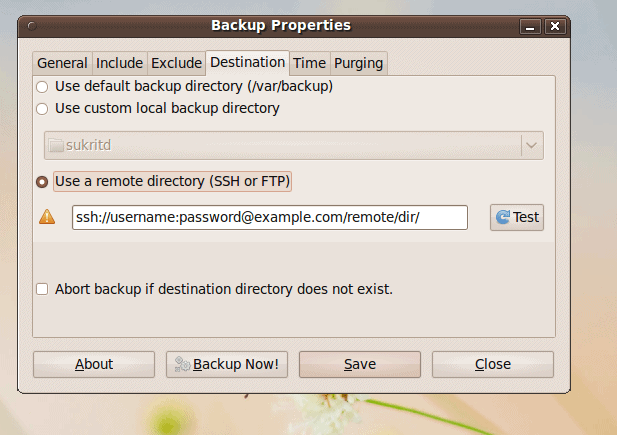Choose custom local backup directory option

tap(42, 108)
